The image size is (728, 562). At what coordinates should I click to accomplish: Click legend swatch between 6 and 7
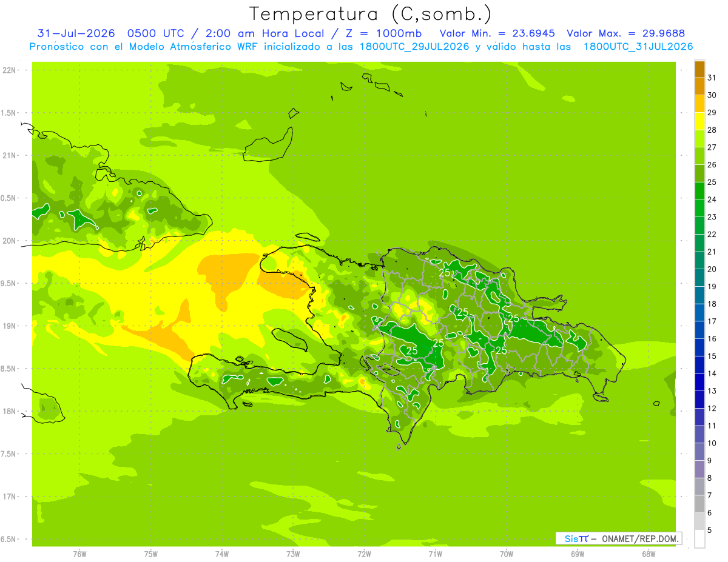(x=699, y=504)
